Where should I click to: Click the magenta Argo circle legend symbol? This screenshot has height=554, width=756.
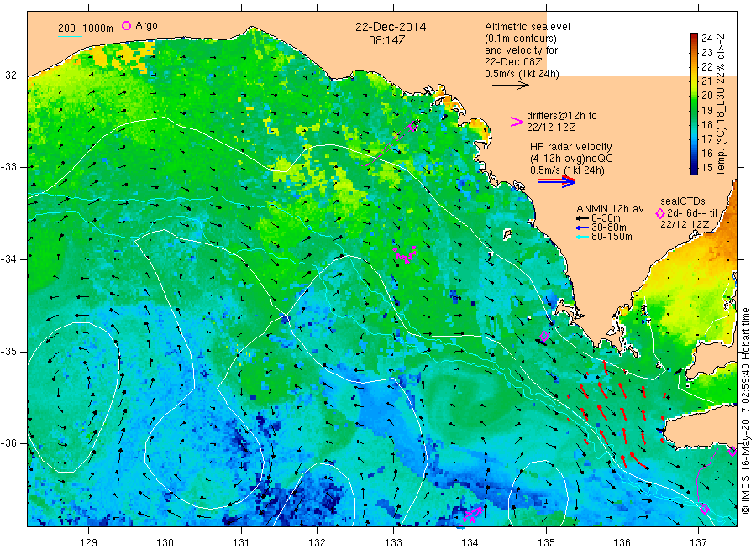[x=126, y=25]
